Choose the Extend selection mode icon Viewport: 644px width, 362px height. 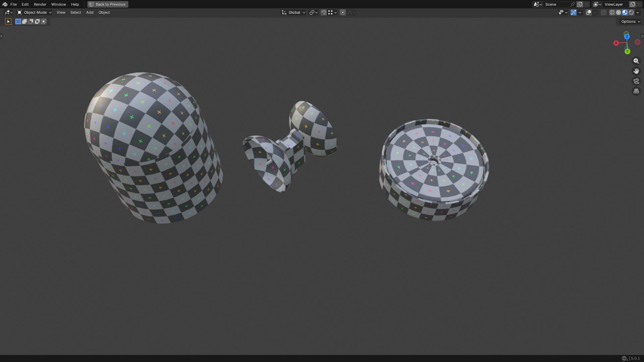pyautogui.click(x=24, y=21)
